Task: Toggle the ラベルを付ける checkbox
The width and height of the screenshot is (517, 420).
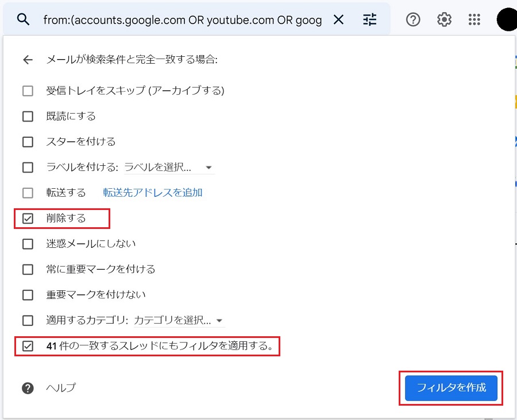Action: coord(28,168)
